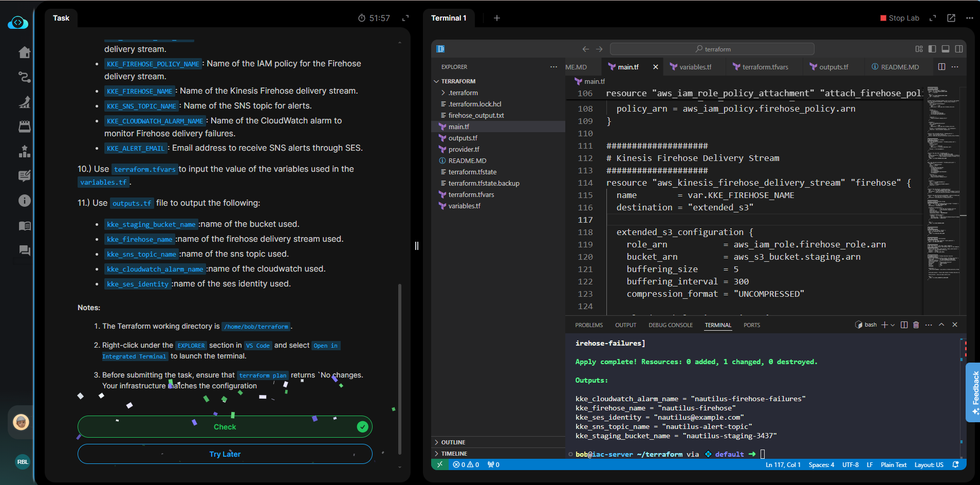980x485 pixels.
Task: Open the lab in new window icon
Action: point(951,18)
